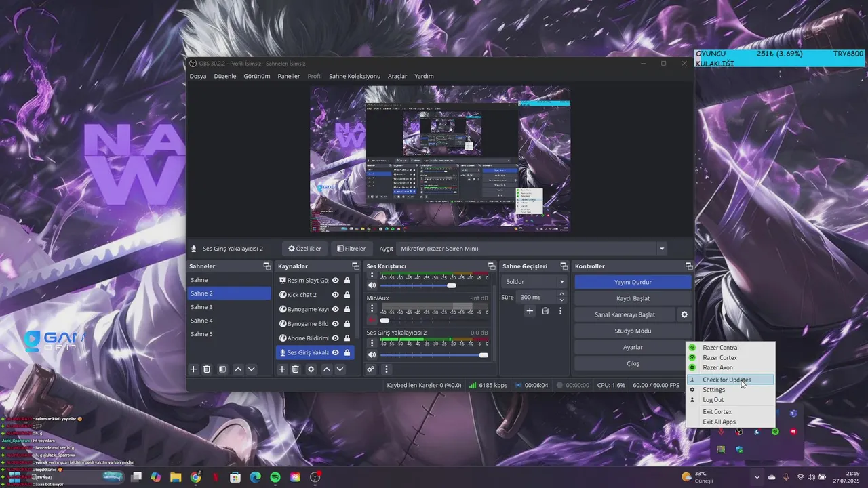Open the Paneller menu
868x488 pixels.
(x=289, y=76)
